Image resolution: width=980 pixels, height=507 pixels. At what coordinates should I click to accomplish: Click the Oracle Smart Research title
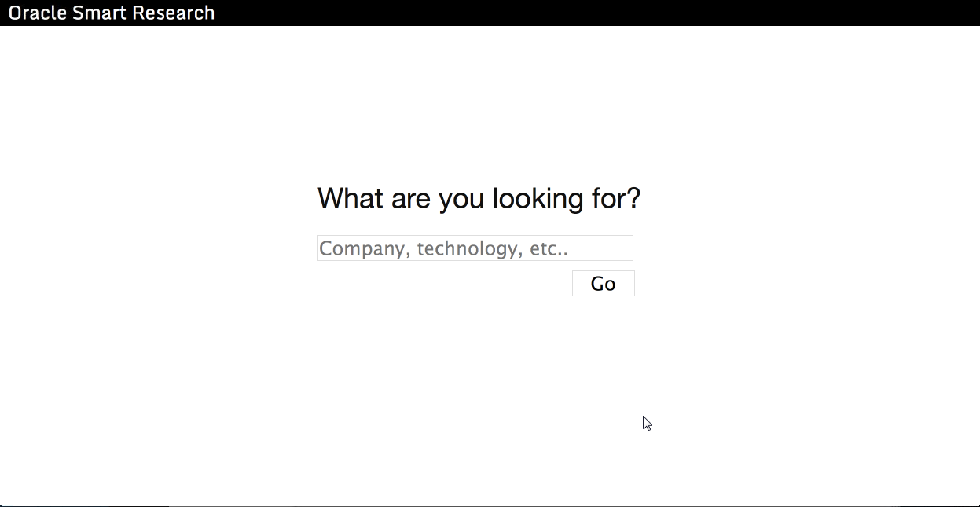[112, 13]
